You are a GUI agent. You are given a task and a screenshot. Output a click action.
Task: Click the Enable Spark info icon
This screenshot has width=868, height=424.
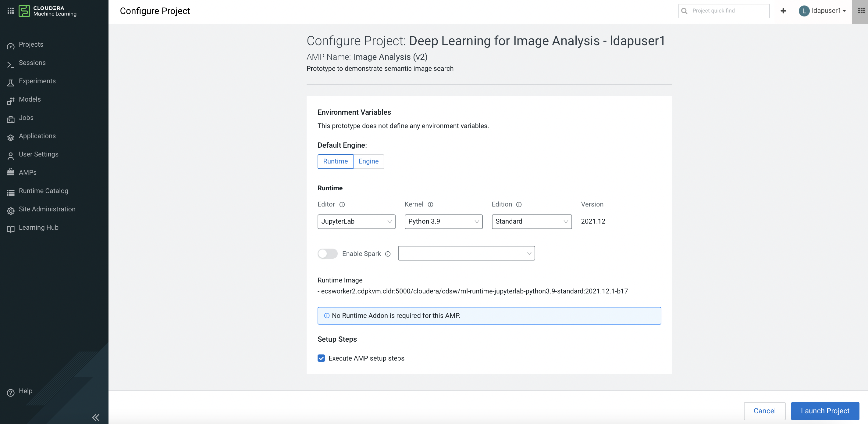387,254
